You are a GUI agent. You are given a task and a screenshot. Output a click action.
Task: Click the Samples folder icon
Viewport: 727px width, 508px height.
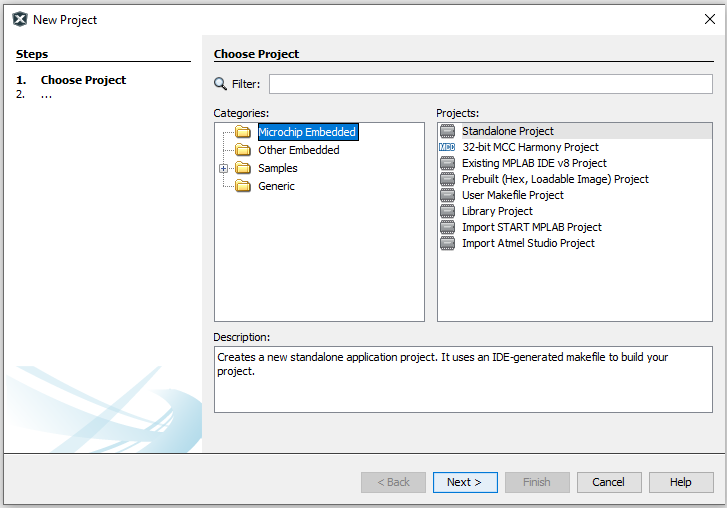coord(242,168)
